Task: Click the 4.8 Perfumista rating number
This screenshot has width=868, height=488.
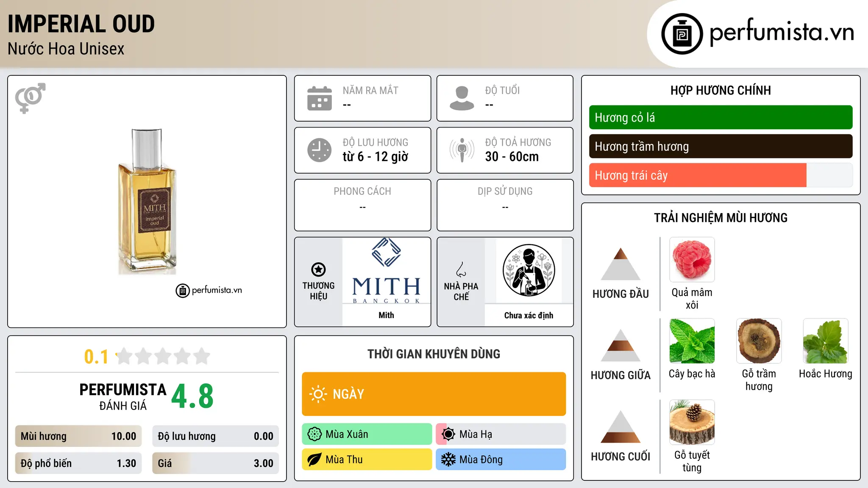Action: pos(192,396)
